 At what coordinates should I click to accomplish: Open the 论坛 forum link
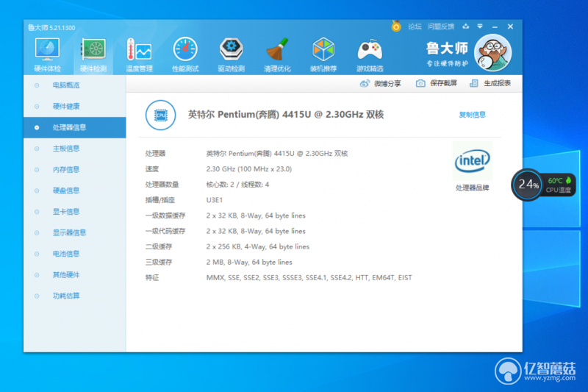415,26
